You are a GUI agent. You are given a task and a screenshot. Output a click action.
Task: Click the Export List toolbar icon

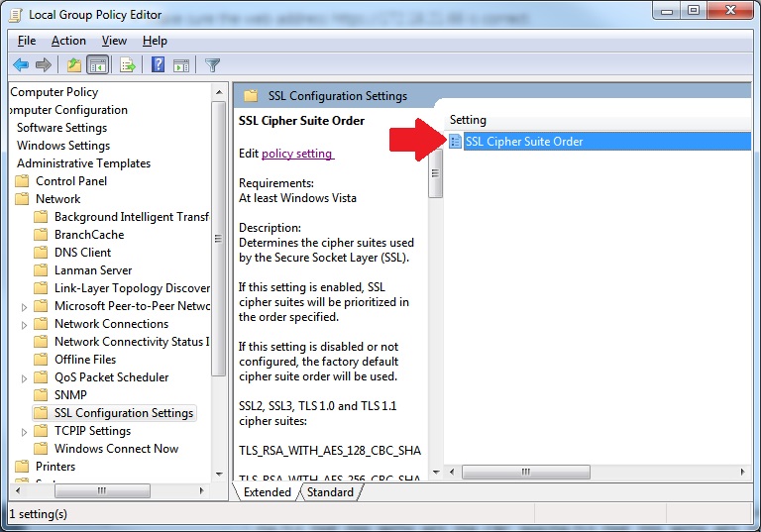(127, 65)
